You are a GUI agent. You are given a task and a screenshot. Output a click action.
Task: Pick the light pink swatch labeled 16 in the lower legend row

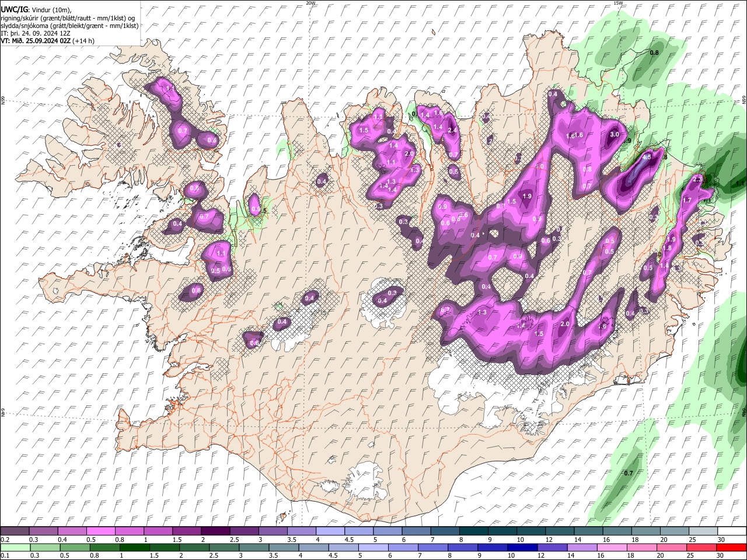click(612, 548)
